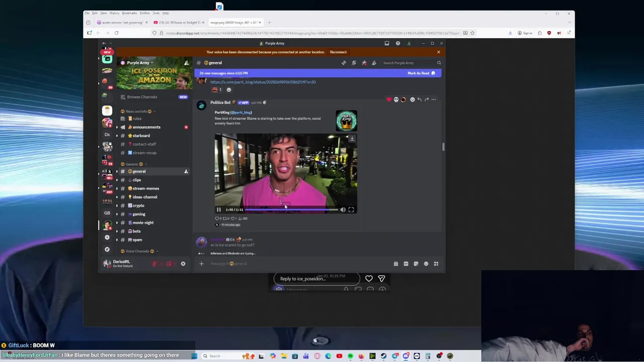The image size is (644, 362).
Task: Download the embedded video
Action: coord(352,138)
